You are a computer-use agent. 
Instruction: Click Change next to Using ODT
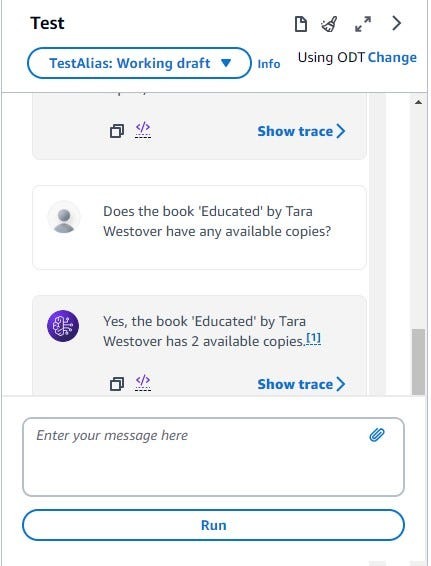coord(392,57)
